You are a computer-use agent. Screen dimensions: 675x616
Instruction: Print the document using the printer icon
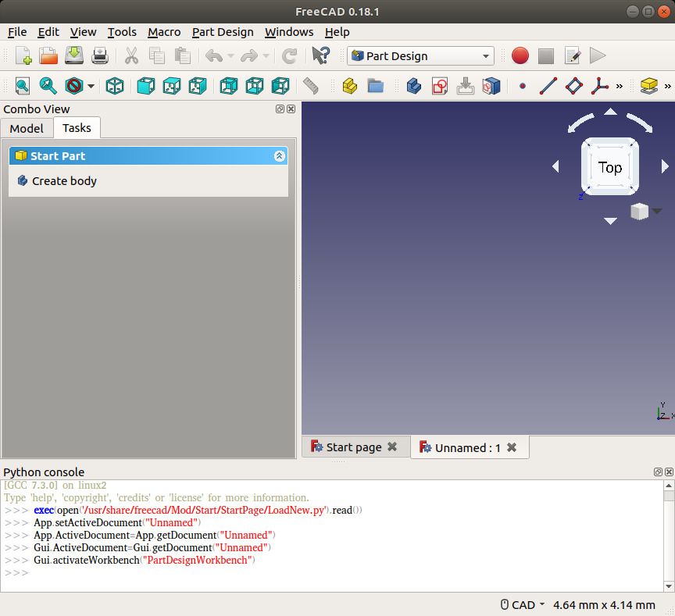click(100, 56)
